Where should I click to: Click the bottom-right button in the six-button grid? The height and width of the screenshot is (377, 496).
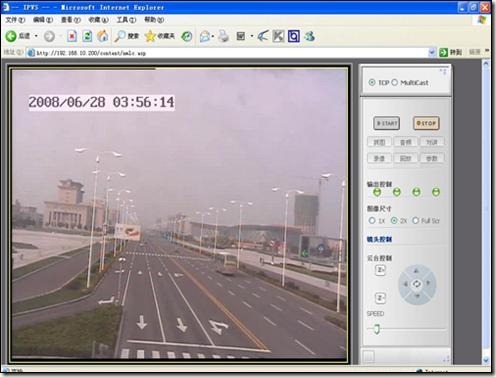(x=432, y=158)
